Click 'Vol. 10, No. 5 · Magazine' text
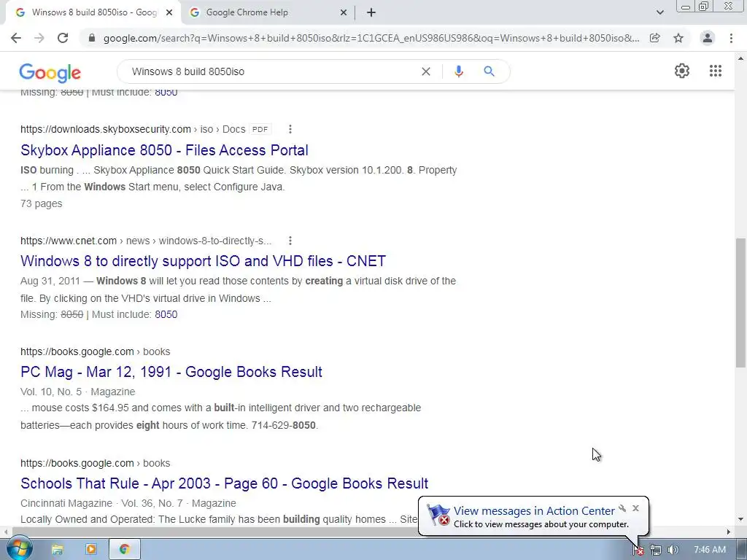This screenshot has height=560, width=747. [77, 392]
